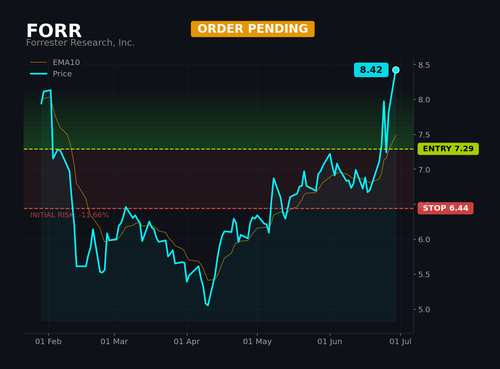Click the 6.0 y-axis tick label
The image size is (500, 369).
[x=424, y=239]
